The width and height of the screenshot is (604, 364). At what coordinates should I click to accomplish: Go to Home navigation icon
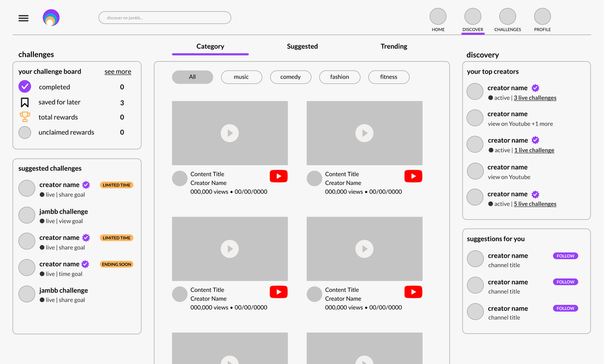point(438,16)
